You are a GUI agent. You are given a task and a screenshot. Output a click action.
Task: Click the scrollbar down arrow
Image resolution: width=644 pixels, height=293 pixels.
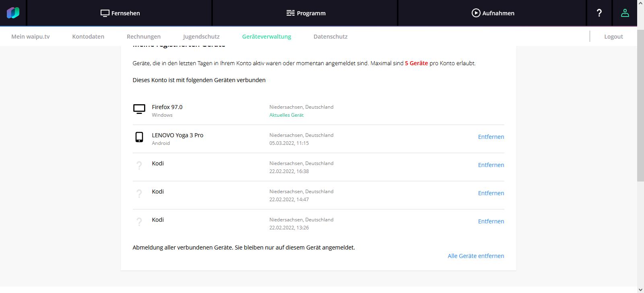tap(640, 289)
